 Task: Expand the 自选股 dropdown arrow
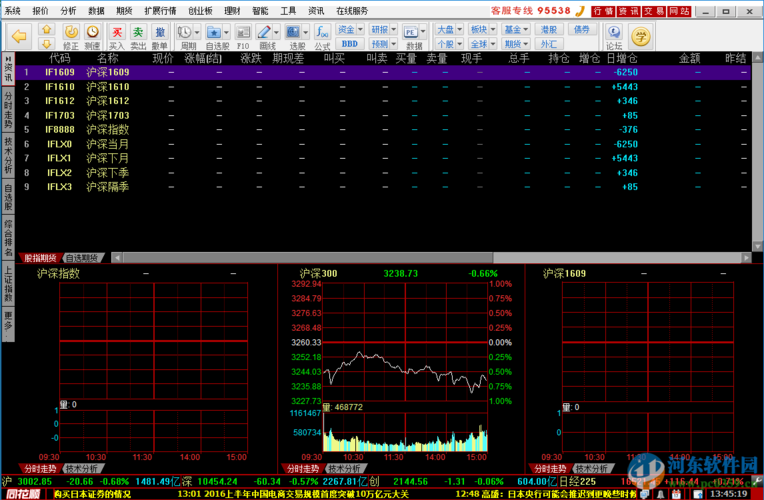tap(226, 33)
